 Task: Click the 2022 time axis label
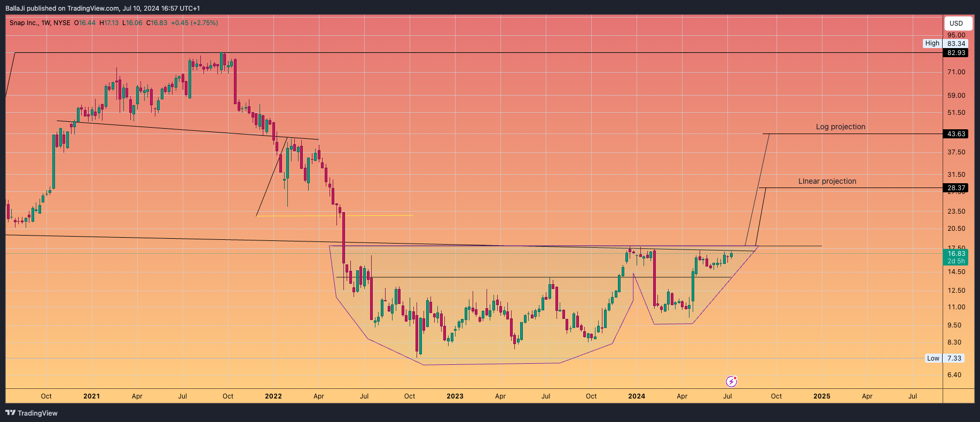[x=273, y=396]
